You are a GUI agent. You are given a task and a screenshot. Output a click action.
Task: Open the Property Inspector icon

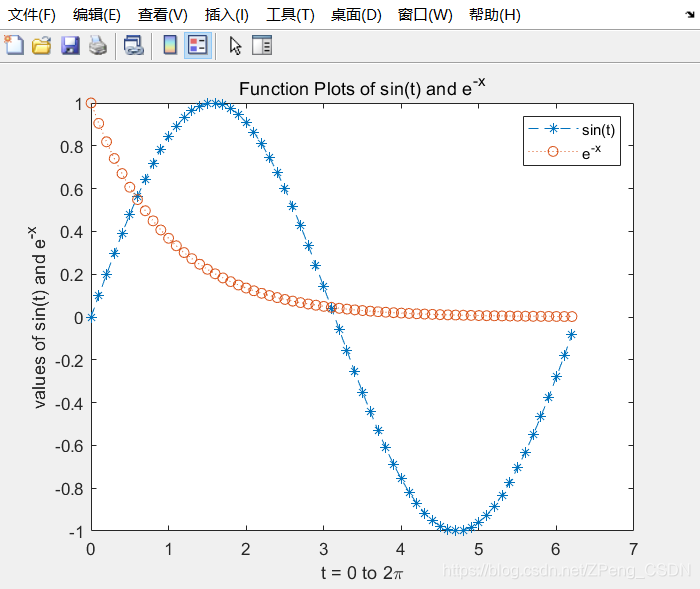262,45
